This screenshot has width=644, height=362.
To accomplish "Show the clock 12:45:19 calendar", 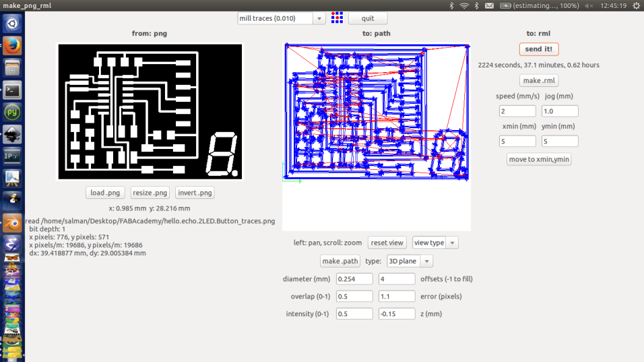I will [x=613, y=6].
